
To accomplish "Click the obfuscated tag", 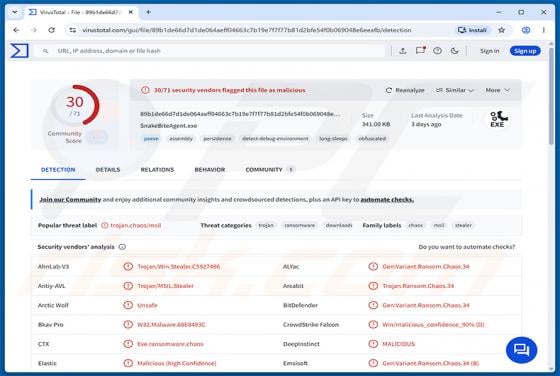I will click(372, 139).
